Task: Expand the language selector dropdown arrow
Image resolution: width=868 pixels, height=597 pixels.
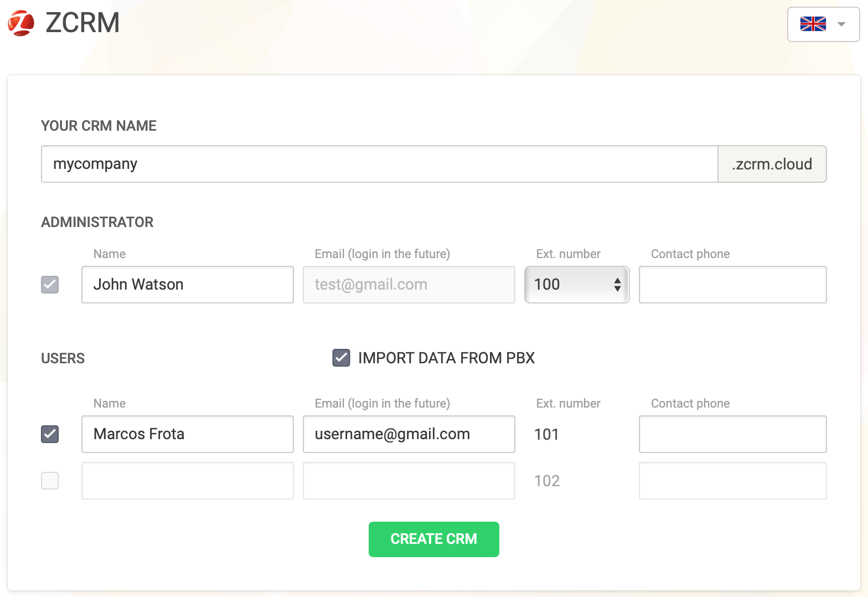Action: 841,24
